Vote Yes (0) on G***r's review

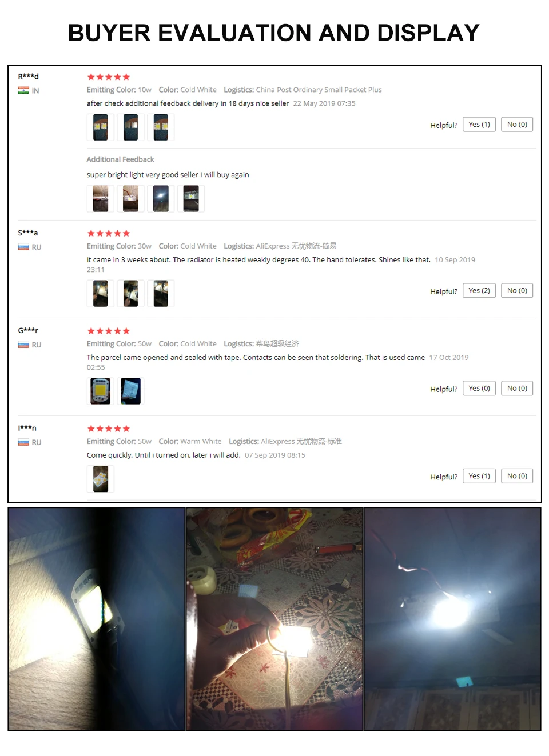(x=479, y=389)
